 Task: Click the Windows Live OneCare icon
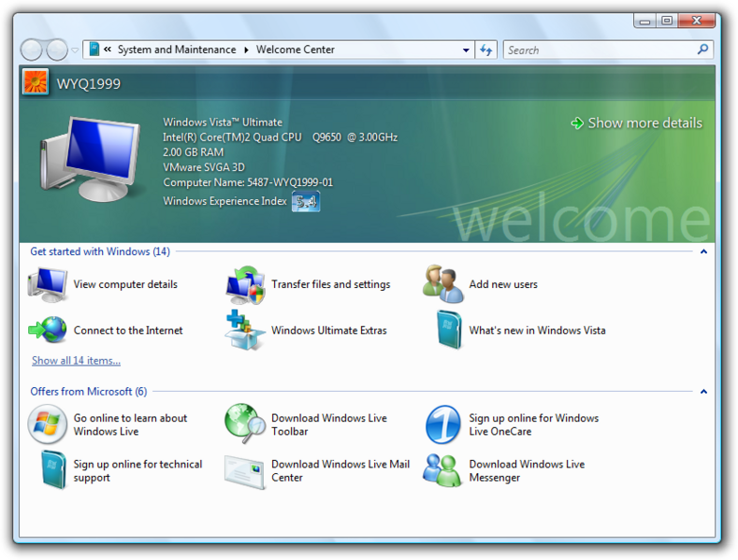click(x=443, y=424)
